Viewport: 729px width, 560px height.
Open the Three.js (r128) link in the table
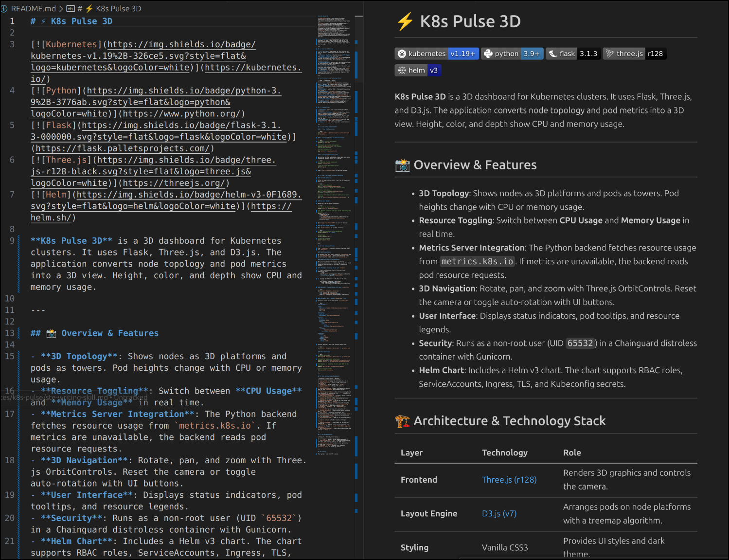click(509, 480)
